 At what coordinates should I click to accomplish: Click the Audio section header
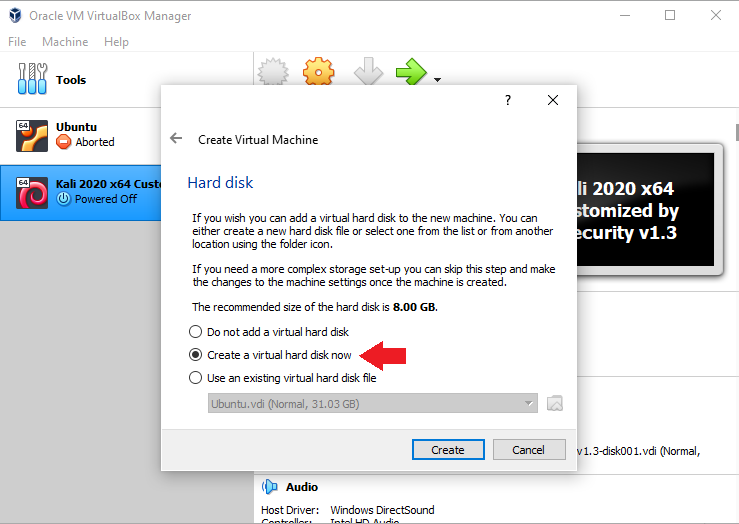(x=302, y=487)
